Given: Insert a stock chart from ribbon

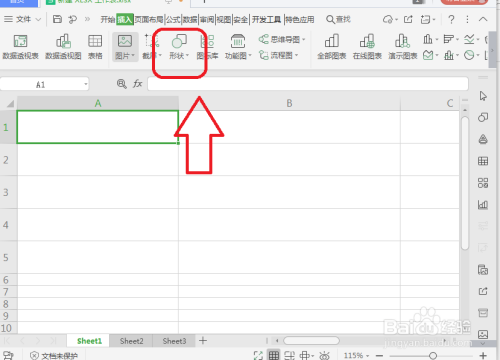Looking at the screenshot, I should pos(451,55).
